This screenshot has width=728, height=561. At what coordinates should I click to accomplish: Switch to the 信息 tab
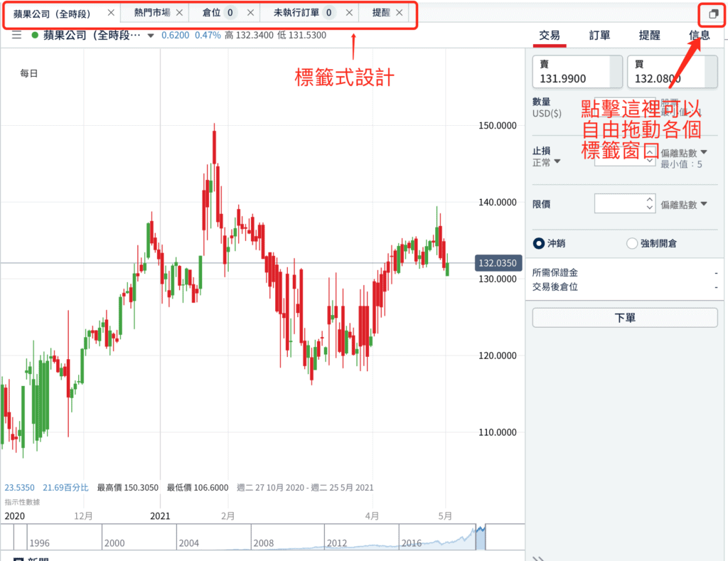coord(700,35)
